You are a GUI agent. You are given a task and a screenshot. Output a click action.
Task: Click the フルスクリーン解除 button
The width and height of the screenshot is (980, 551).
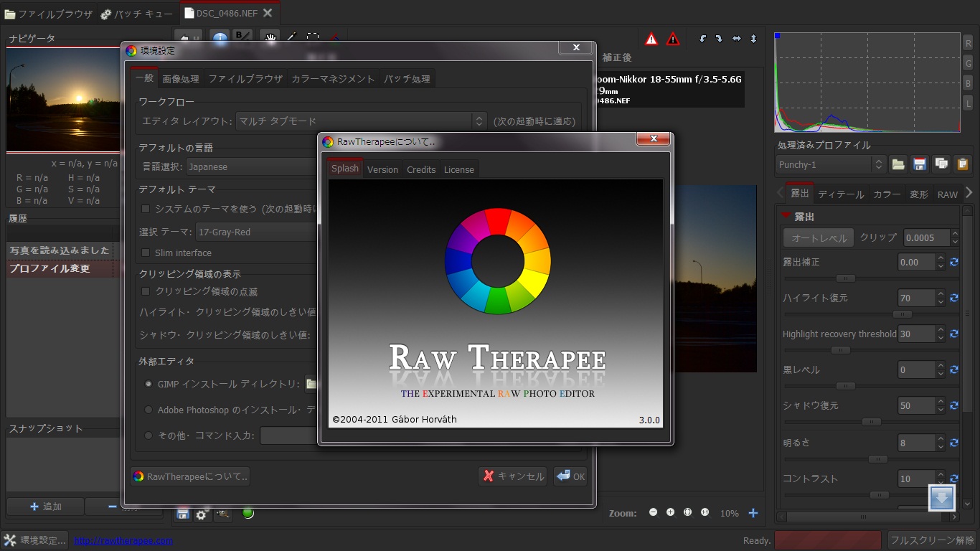pos(932,540)
